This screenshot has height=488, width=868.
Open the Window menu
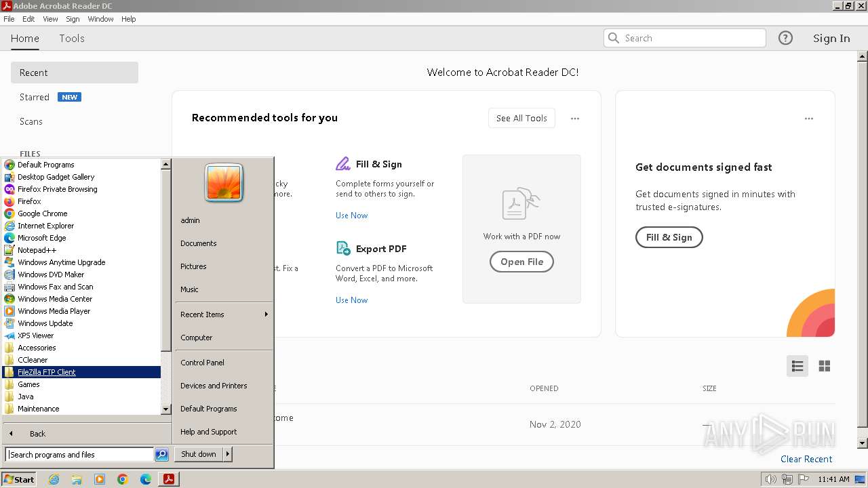[x=100, y=19]
